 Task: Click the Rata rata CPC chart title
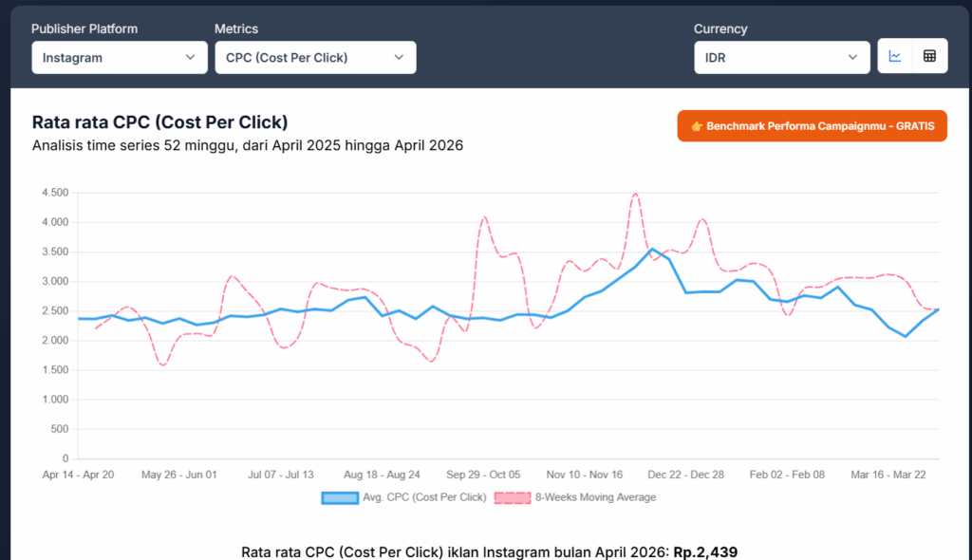pos(160,122)
